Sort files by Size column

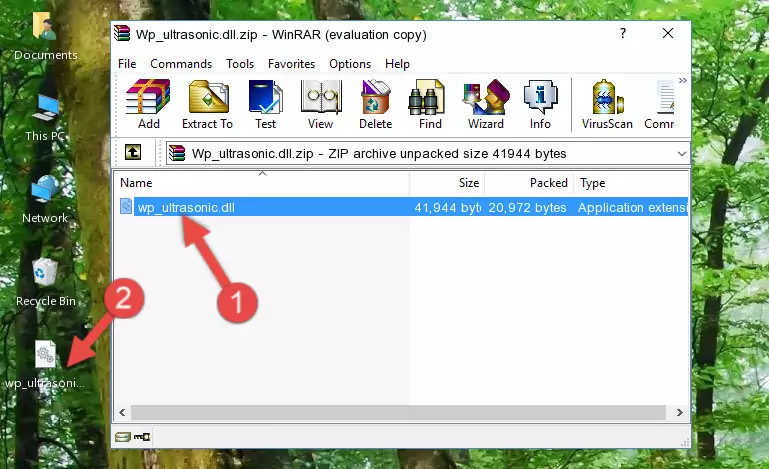[447, 182]
